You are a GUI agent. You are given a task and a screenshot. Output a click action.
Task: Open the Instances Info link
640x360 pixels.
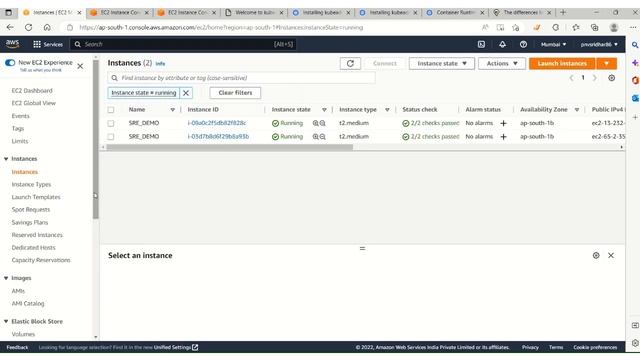(160, 64)
